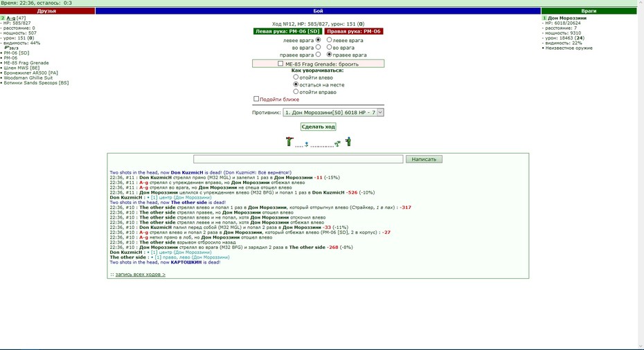Click the взрывом отбросило назад log line
The height and width of the screenshot is (350, 644).
click(172, 243)
